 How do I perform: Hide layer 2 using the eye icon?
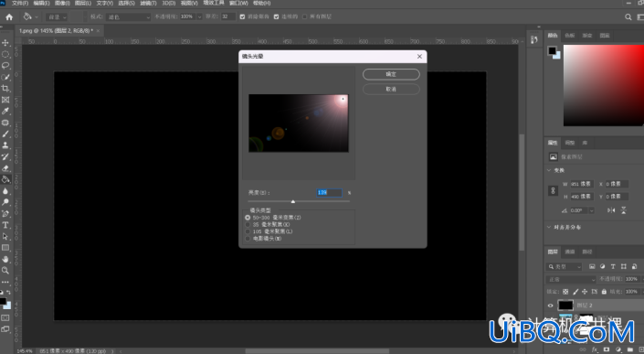coord(550,306)
